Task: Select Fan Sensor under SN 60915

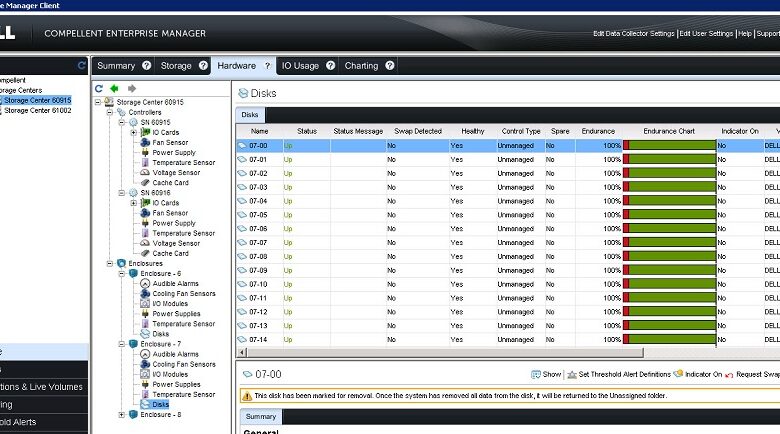Action: [x=170, y=142]
